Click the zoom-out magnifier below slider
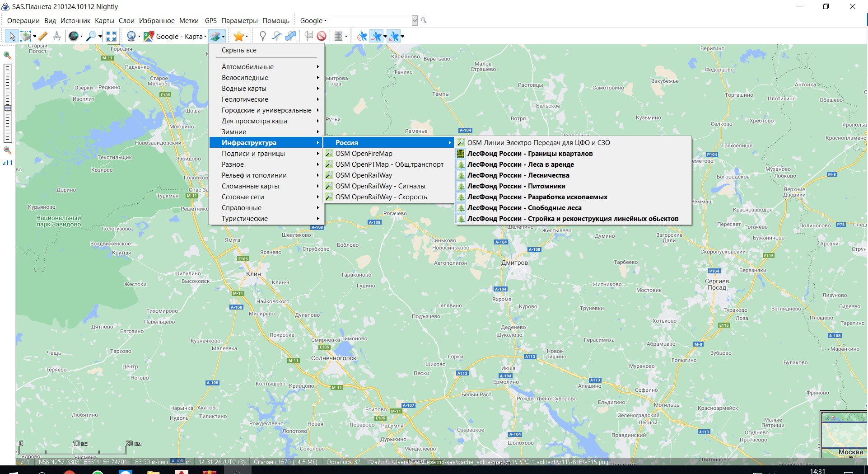Screen dimensions: 868x474 click(7, 150)
